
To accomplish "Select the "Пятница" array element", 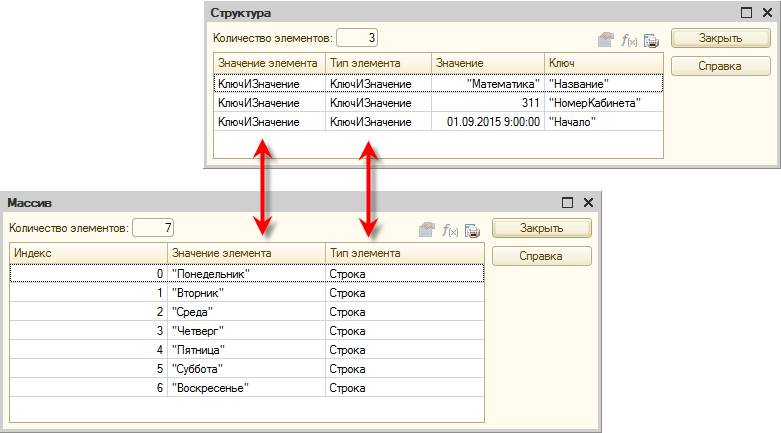I will [246, 349].
